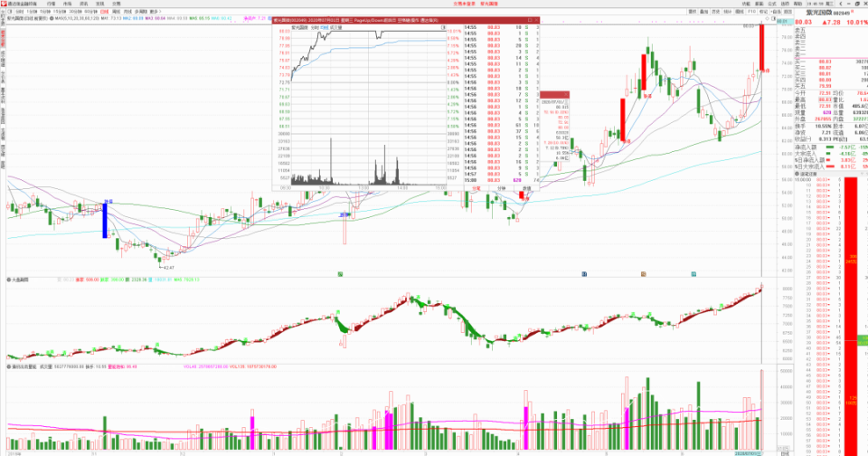The width and height of the screenshot is (868, 456).
Task: Open the 帮助 menu
Action: [797, 4]
